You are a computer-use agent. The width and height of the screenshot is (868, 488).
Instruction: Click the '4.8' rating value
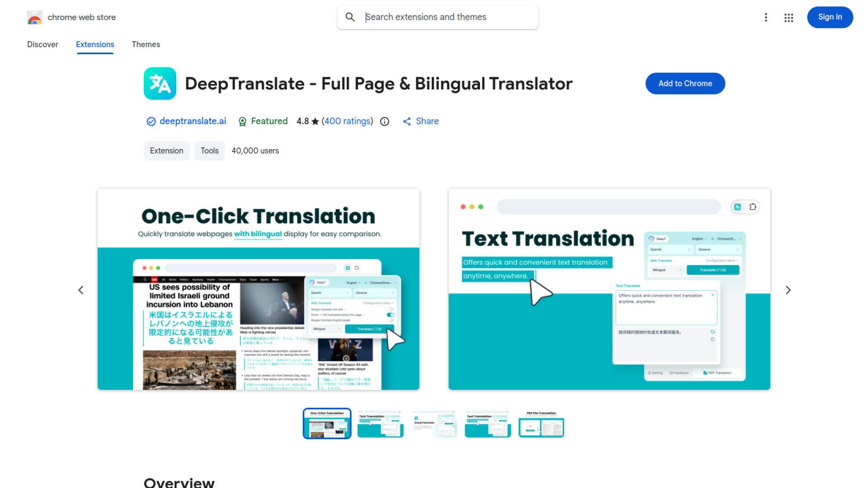point(303,121)
